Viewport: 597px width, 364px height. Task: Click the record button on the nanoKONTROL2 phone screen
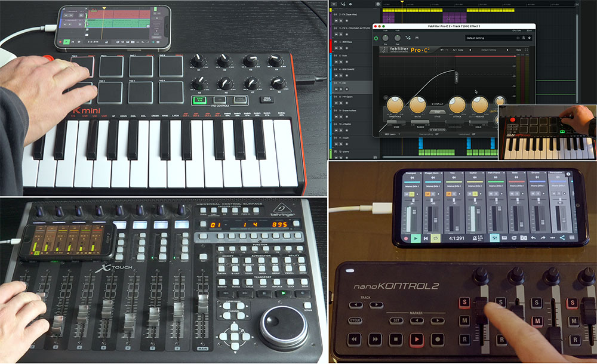coord(406,238)
